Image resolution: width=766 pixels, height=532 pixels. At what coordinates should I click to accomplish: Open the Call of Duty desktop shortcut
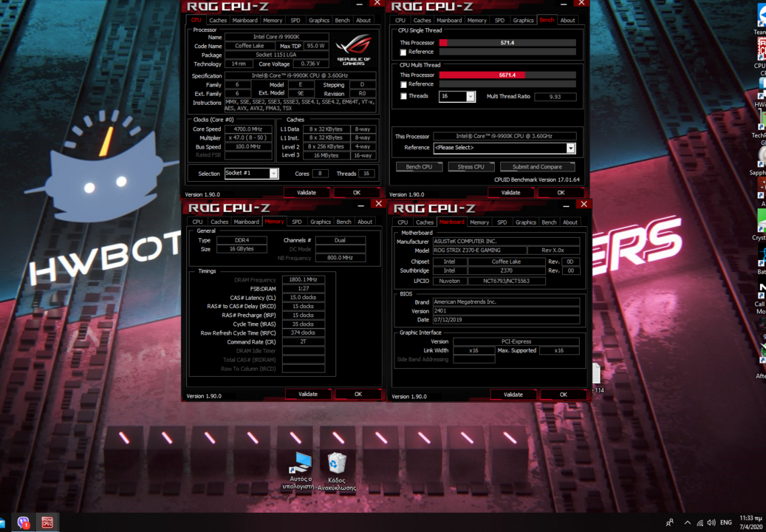(761, 297)
